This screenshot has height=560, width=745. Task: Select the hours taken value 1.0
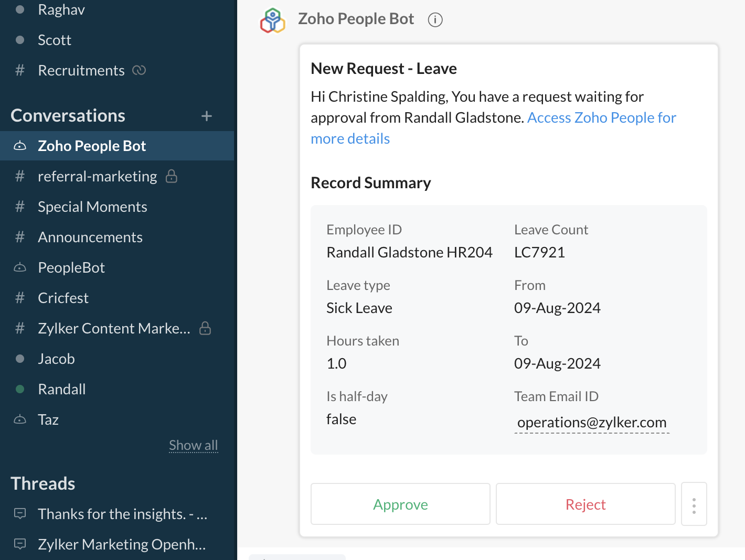pyautogui.click(x=336, y=363)
